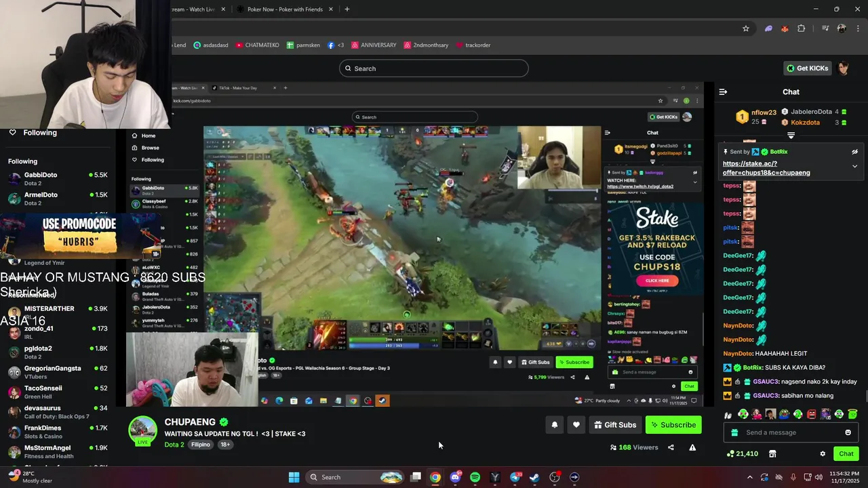
Task: Open Discord from the taskbar
Action: tap(455, 477)
